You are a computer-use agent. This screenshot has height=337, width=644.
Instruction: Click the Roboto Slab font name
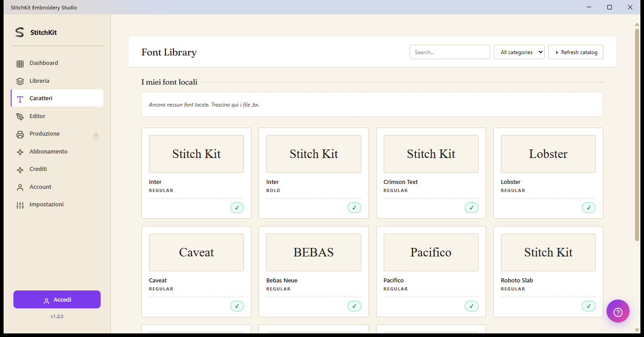517,281
